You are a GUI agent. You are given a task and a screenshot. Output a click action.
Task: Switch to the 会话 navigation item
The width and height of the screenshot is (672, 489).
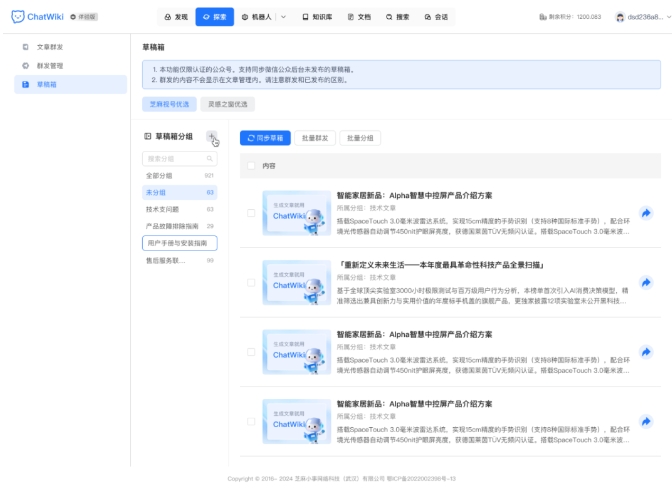[436, 17]
